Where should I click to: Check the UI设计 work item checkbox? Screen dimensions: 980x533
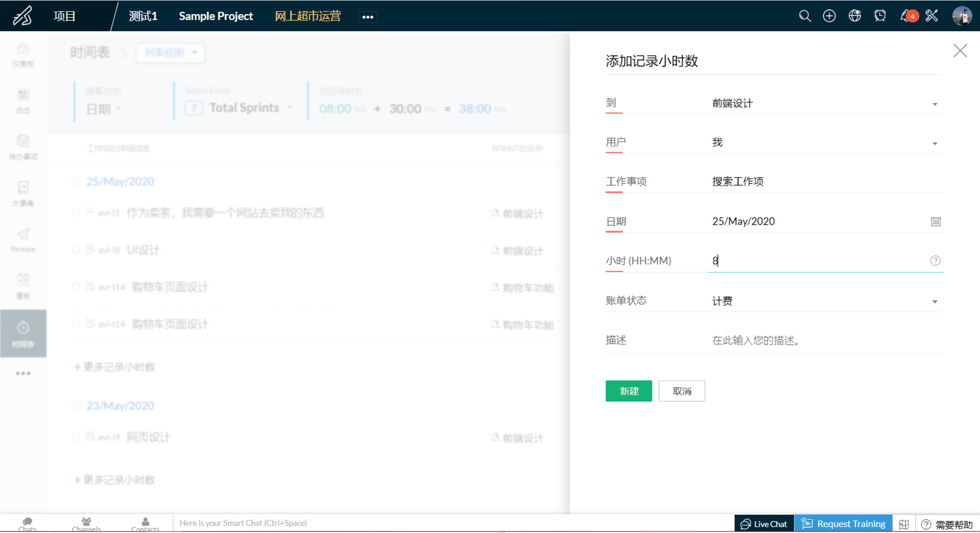tap(76, 250)
